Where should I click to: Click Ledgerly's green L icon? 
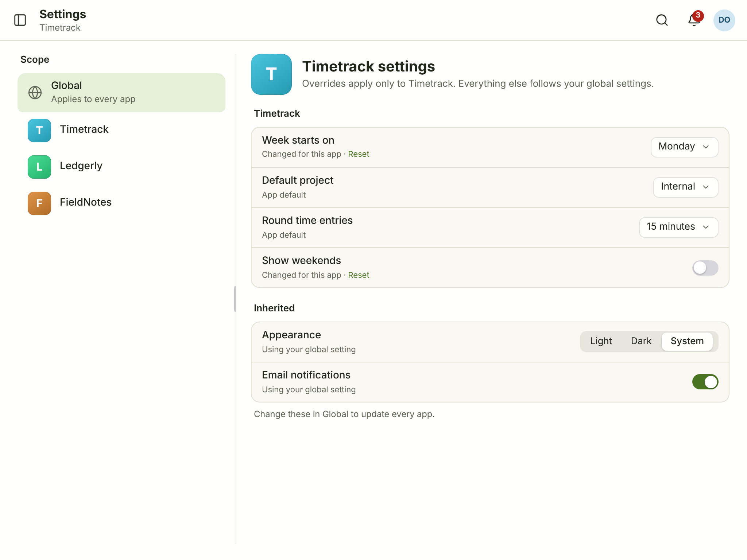pyautogui.click(x=39, y=167)
